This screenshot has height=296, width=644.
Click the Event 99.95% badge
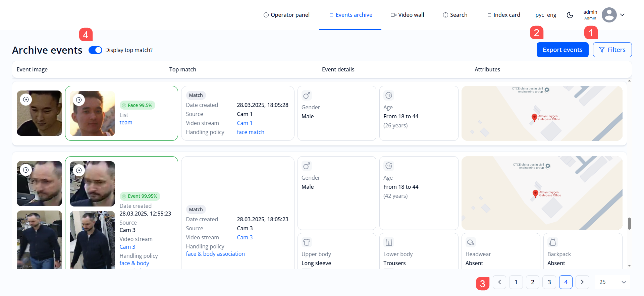(140, 196)
